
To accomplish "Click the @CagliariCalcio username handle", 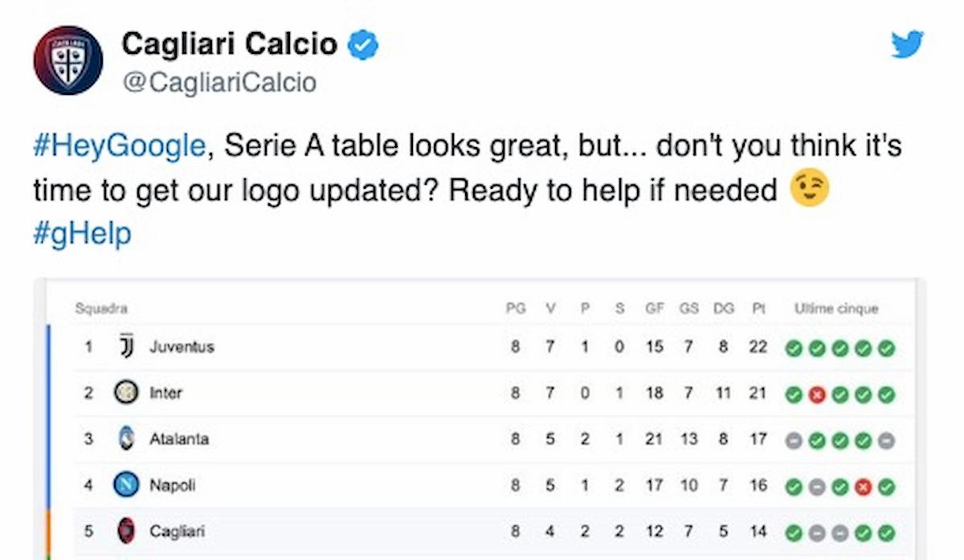I will click(x=219, y=82).
